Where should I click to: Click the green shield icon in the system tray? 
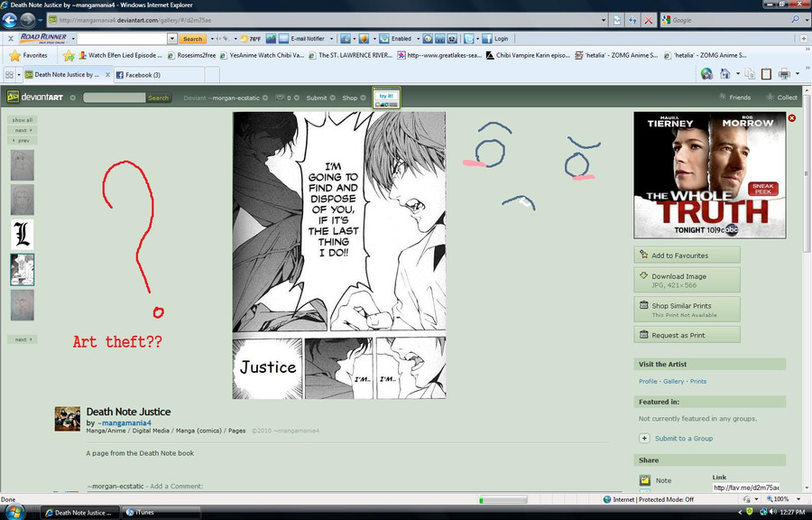(750, 512)
